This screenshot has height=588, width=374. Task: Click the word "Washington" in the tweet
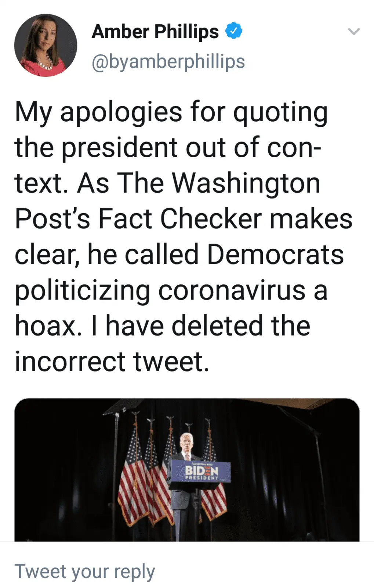246,183
